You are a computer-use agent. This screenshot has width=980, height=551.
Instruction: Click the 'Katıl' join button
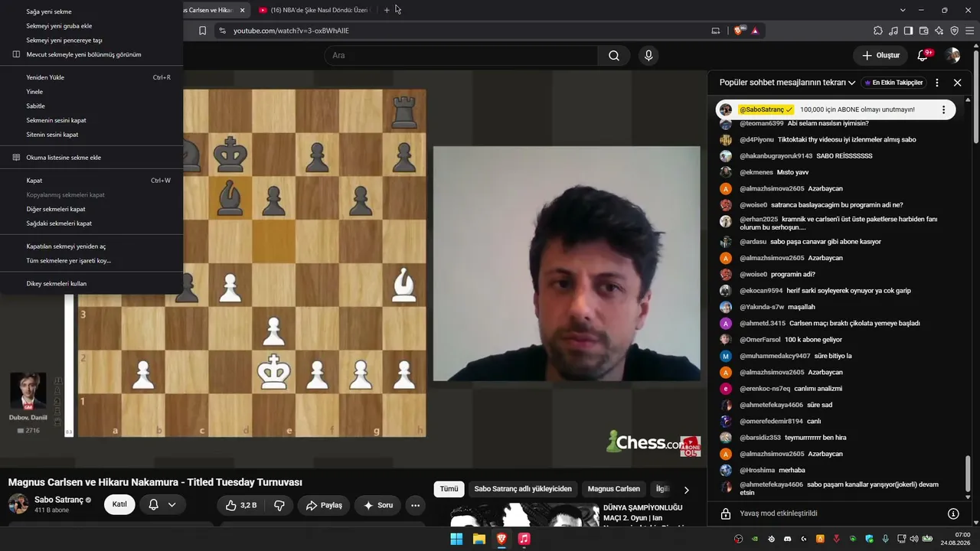119,504
